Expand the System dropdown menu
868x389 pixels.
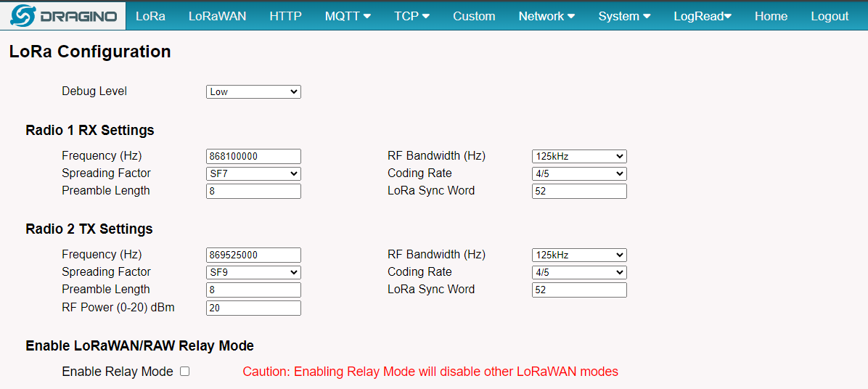tap(624, 16)
